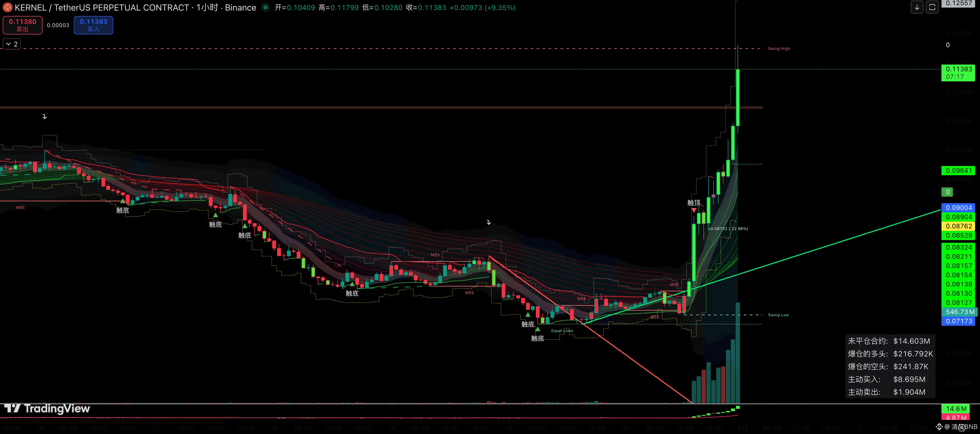980x434 pixels.
Task: Click the Swing High label
Action: pos(779,49)
